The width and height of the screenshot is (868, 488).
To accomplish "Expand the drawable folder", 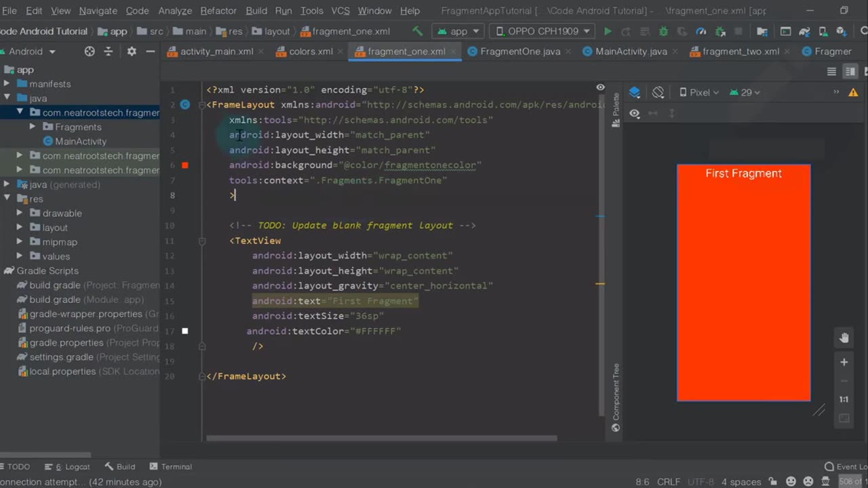I will pos(20,213).
